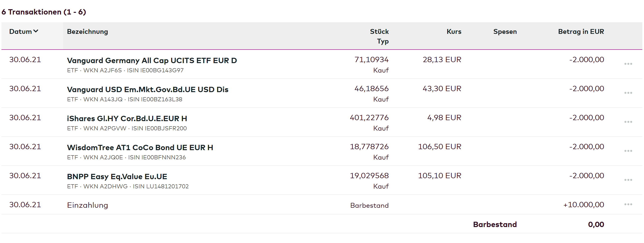Open three-dot menu for Vanguard USD Em.Mkt.Gov.Bd row
Screen dimensions: 644x243
coord(628,93)
